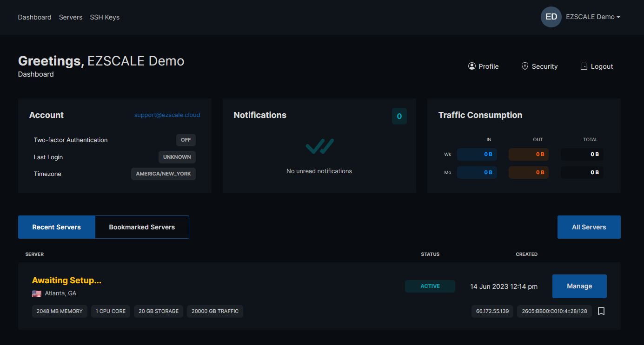Click the ACTIVE status badge
Image resolution: width=644 pixels, height=345 pixels.
point(430,286)
